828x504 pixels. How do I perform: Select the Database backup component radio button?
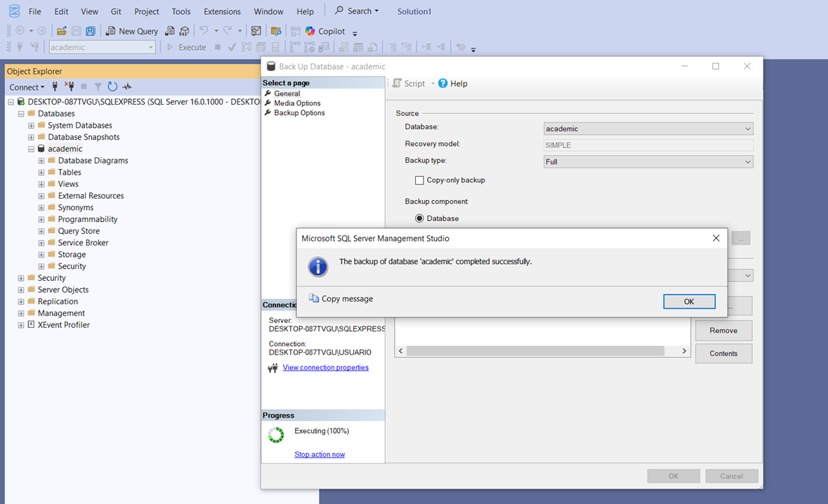[x=419, y=218]
